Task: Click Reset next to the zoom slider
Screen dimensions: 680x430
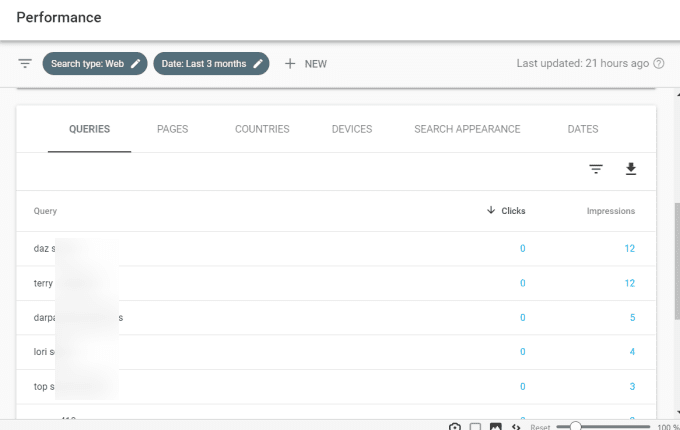Action: point(540,426)
